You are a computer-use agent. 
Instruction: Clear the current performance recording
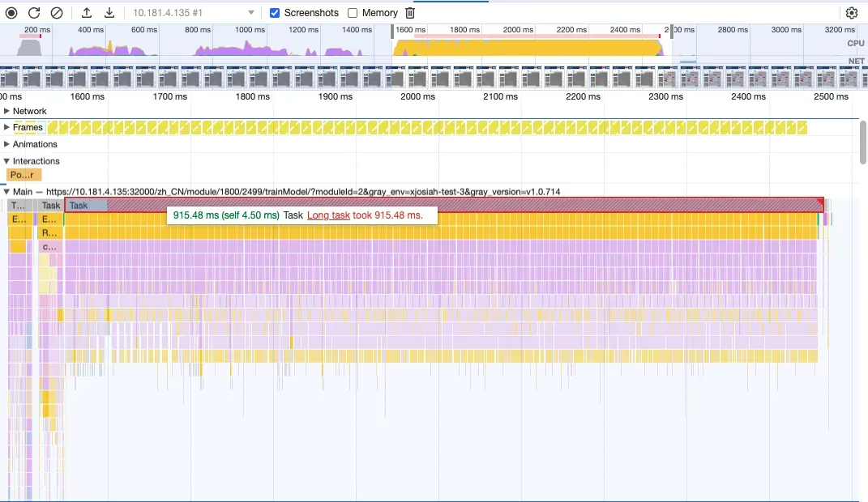pos(57,13)
